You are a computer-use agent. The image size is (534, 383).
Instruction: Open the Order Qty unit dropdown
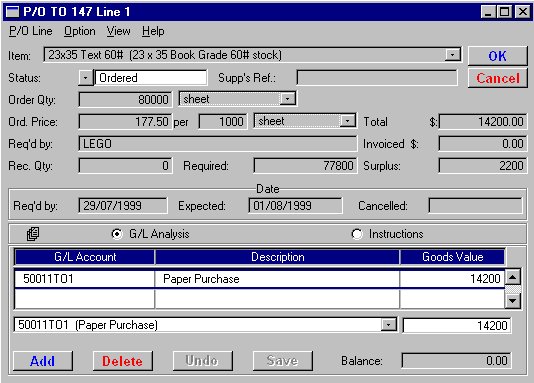(288, 99)
